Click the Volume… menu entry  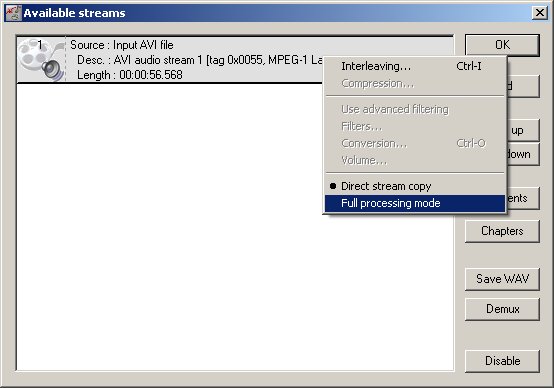pos(415,160)
